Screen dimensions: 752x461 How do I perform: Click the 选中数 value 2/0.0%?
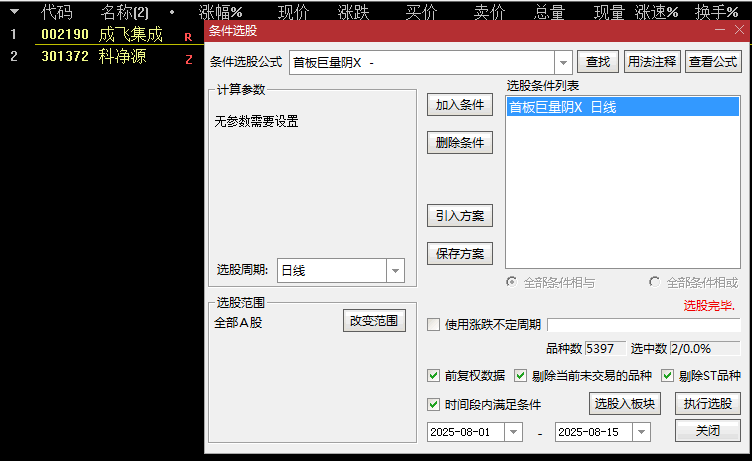705,349
